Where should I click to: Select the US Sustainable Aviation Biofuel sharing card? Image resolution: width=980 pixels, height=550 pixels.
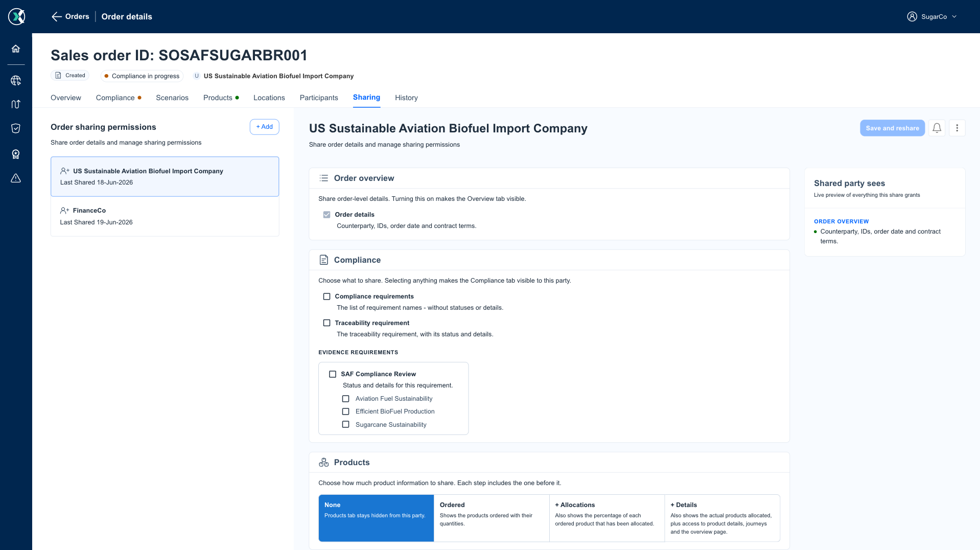[x=165, y=176]
